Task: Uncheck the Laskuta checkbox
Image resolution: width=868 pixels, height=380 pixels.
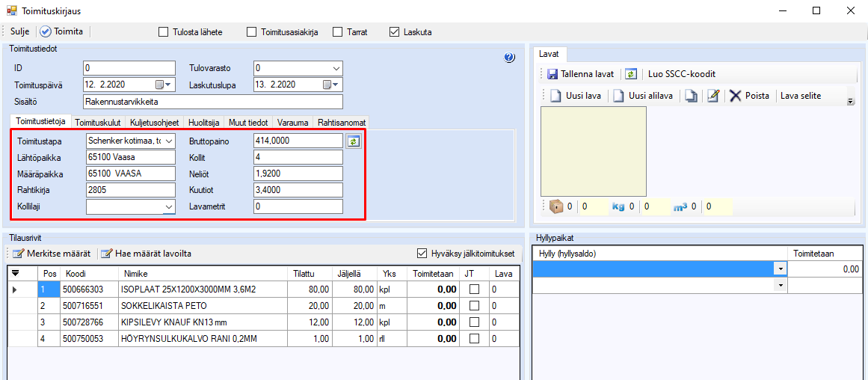Action: coord(395,32)
